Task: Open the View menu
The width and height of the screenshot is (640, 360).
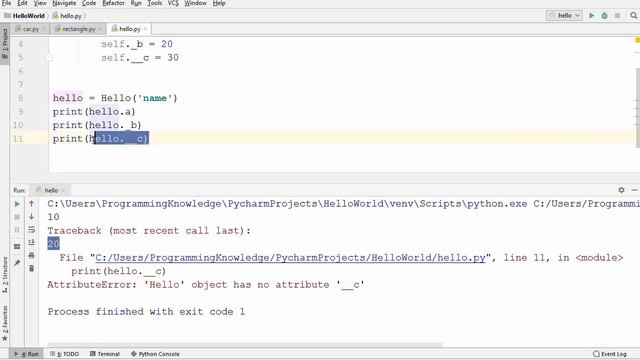Action: [40, 3]
